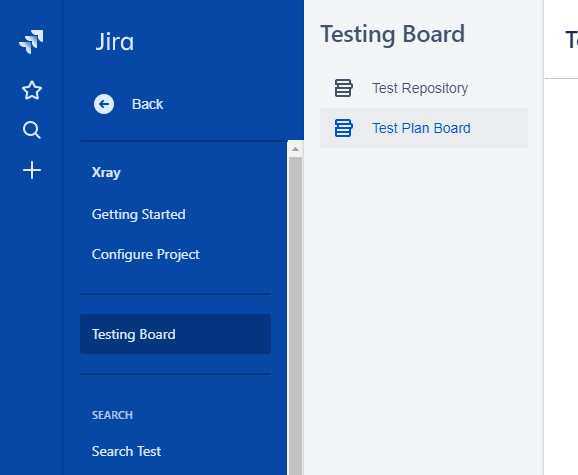Click the Back arrow circle icon
Image resolution: width=578 pixels, height=475 pixels.
(104, 104)
